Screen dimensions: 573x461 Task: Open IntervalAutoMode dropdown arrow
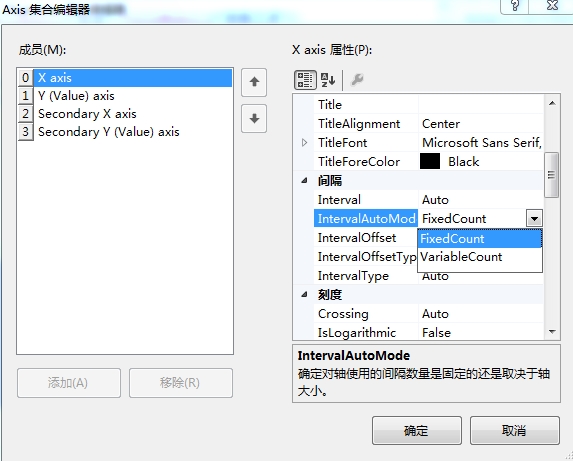[534, 219]
